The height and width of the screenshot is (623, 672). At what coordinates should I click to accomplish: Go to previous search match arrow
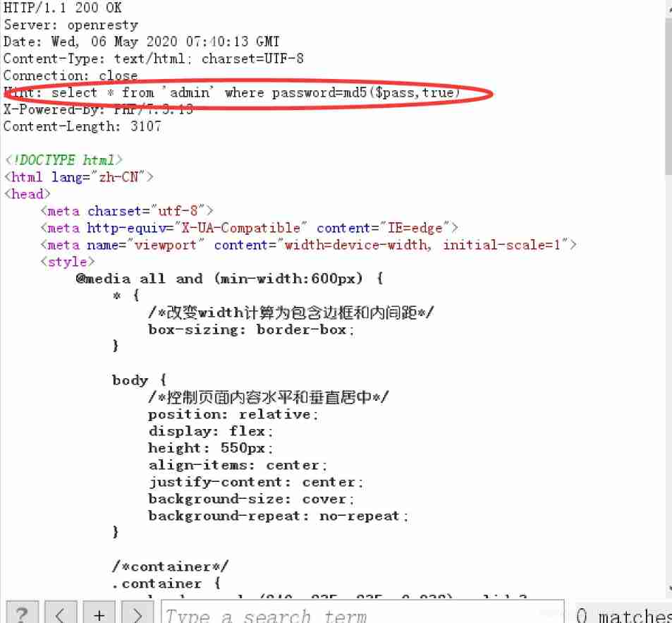[61, 612]
